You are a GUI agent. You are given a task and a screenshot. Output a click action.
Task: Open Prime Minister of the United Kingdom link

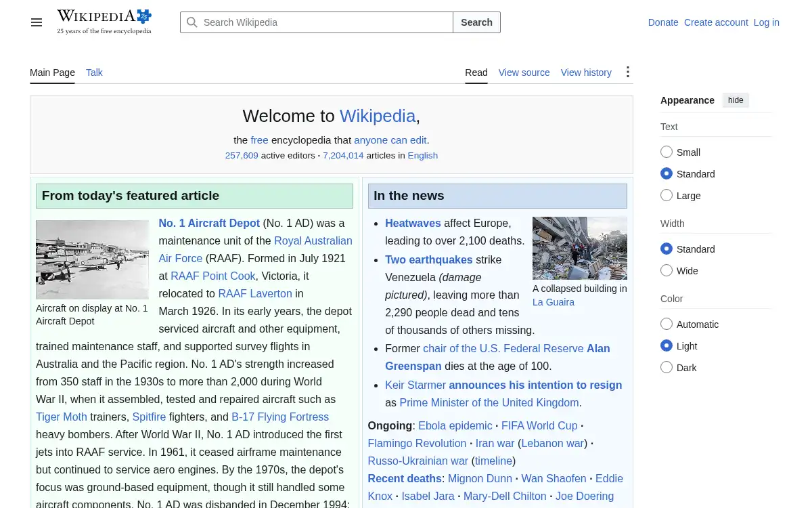click(489, 402)
